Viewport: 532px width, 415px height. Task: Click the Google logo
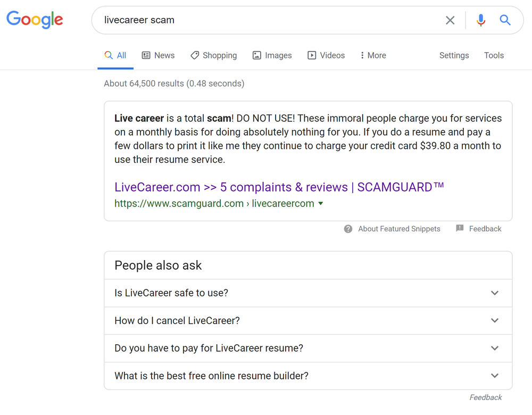click(x=35, y=20)
